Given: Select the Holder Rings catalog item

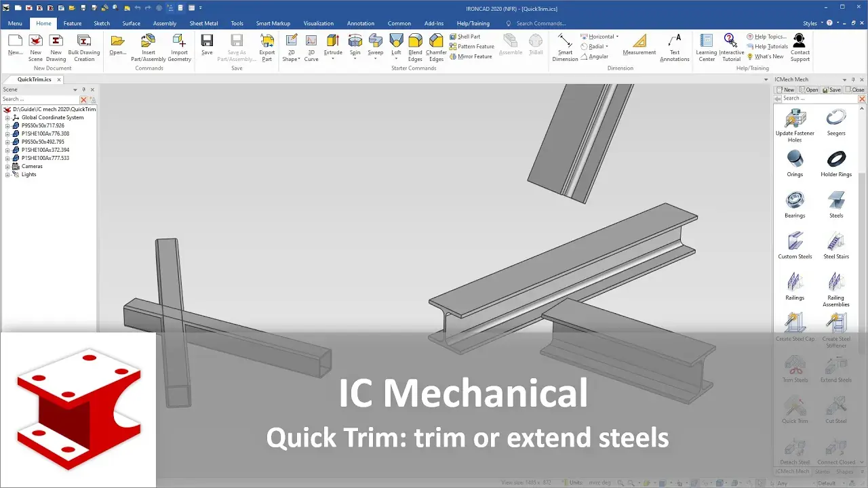Looking at the screenshot, I should pyautogui.click(x=836, y=163).
